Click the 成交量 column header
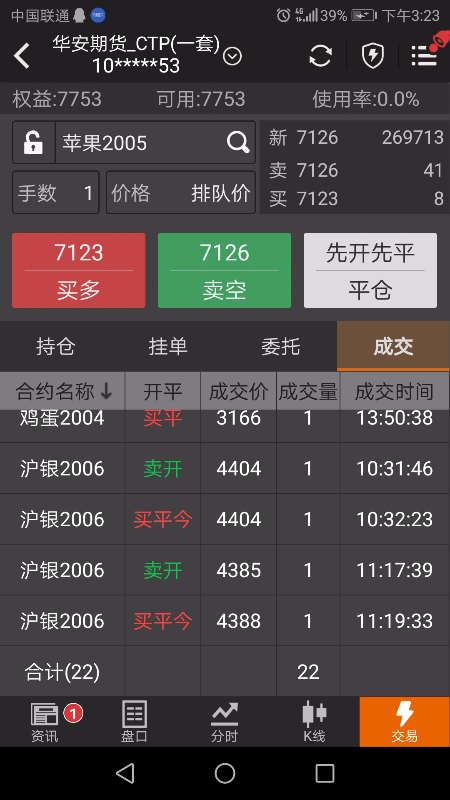 coord(308,392)
